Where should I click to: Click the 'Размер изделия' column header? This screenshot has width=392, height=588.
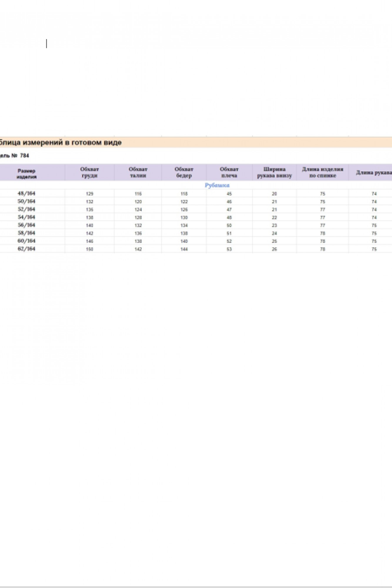coord(26,173)
